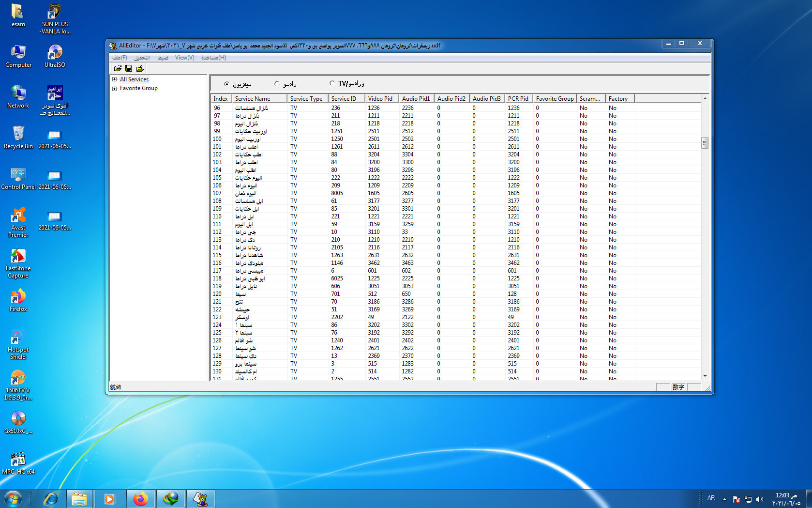Open the ملف(F) menu

pyautogui.click(x=120, y=58)
